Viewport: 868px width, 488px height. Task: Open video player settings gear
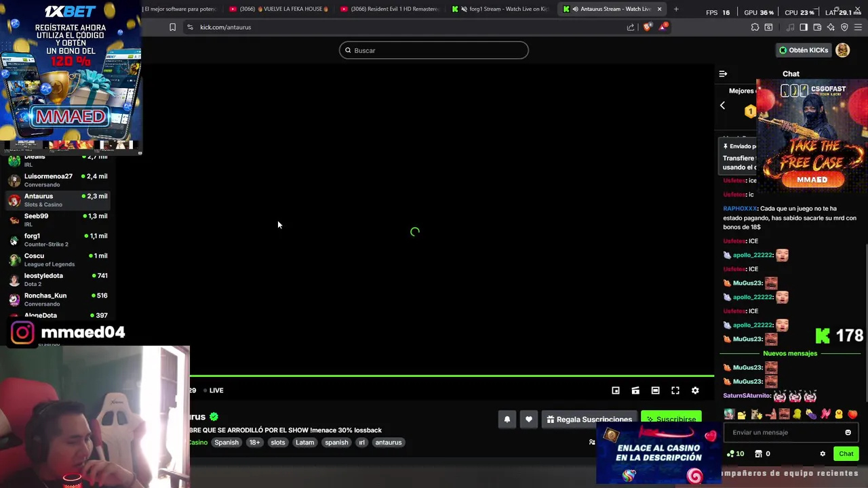point(695,390)
